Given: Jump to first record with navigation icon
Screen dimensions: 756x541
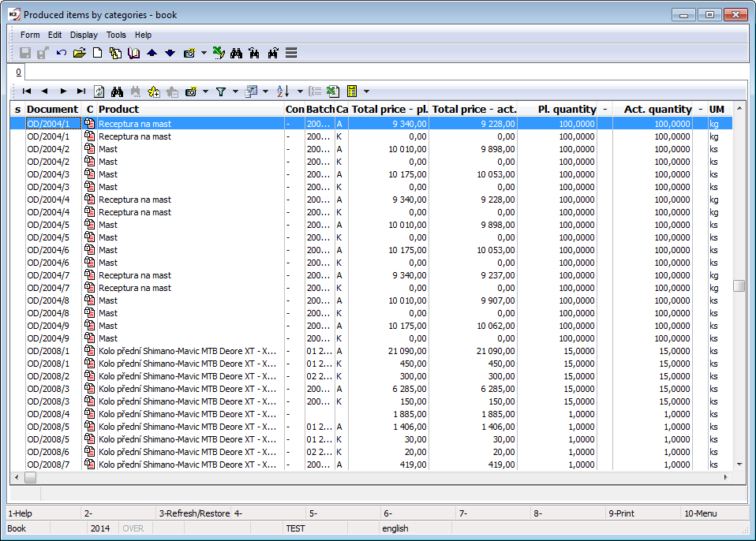Looking at the screenshot, I should coord(27,91).
